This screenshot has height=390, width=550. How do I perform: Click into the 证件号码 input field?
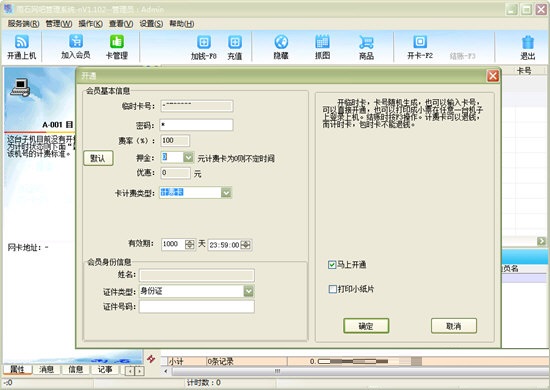[197, 307]
